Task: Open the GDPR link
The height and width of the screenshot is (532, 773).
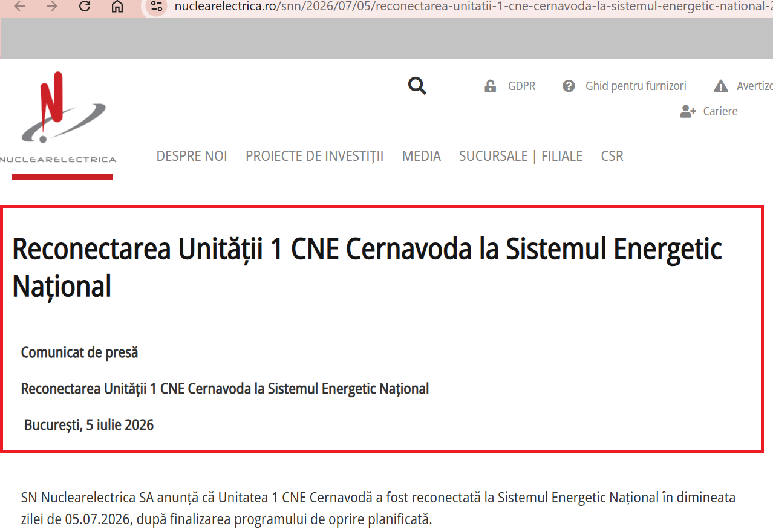Action: pos(521,86)
